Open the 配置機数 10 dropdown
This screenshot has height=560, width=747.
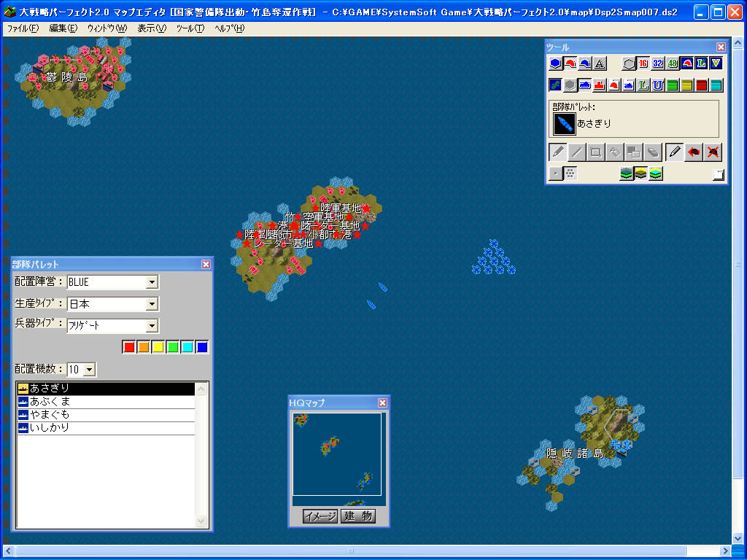click(x=90, y=370)
